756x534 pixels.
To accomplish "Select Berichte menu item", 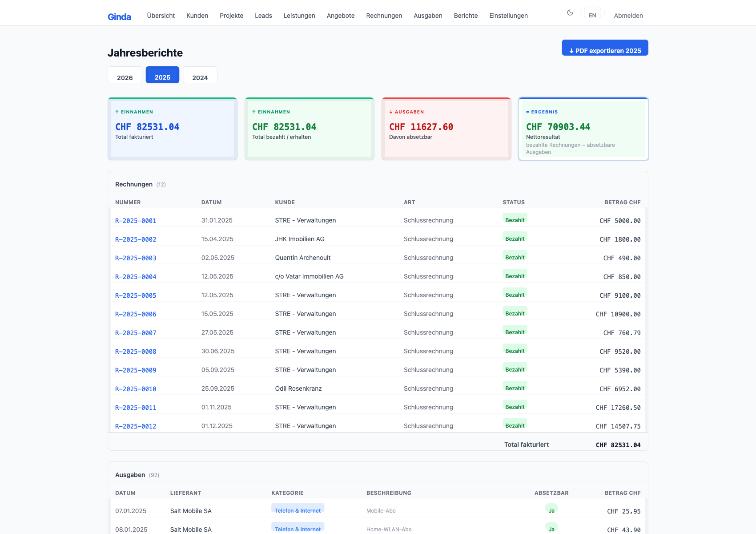I will click(x=466, y=16).
